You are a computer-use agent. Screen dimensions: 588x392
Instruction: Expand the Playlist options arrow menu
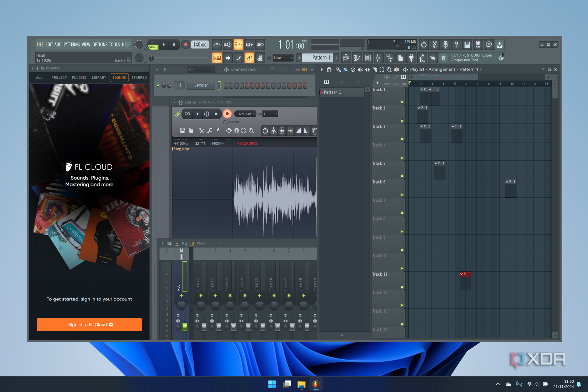point(322,69)
